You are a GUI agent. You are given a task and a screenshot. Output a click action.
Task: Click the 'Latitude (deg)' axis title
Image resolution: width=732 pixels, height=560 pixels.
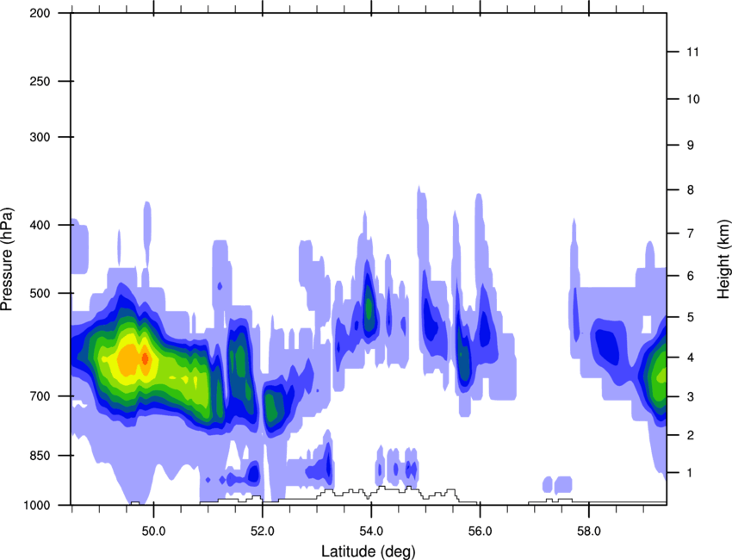368,551
